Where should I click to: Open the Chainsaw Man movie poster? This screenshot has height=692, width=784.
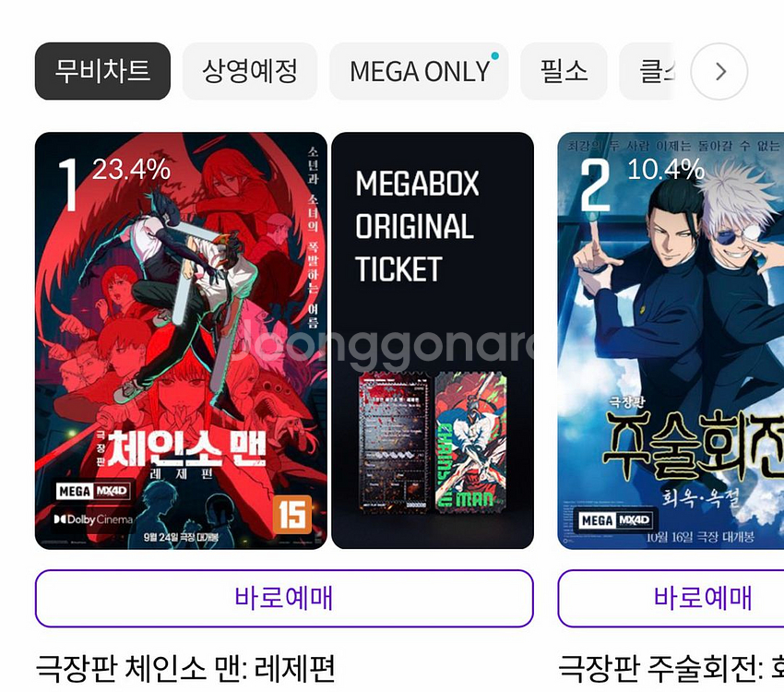pyautogui.click(x=181, y=340)
